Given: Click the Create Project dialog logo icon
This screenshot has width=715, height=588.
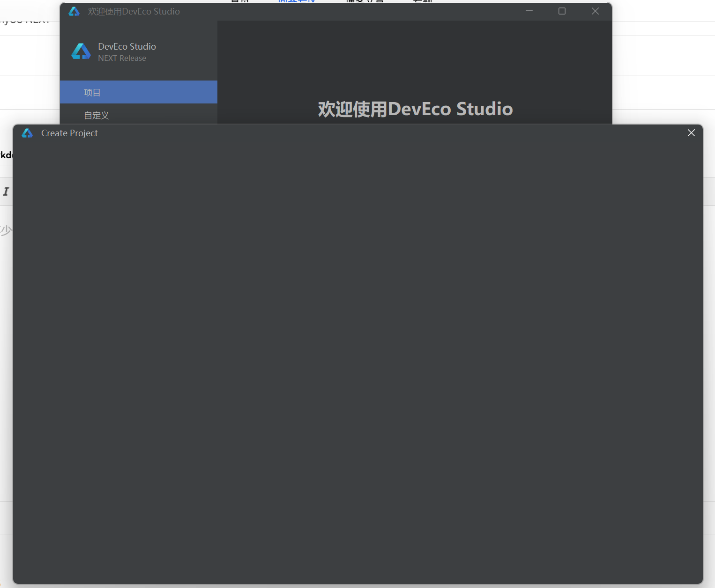Looking at the screenshot, I should tap(27, 133).
